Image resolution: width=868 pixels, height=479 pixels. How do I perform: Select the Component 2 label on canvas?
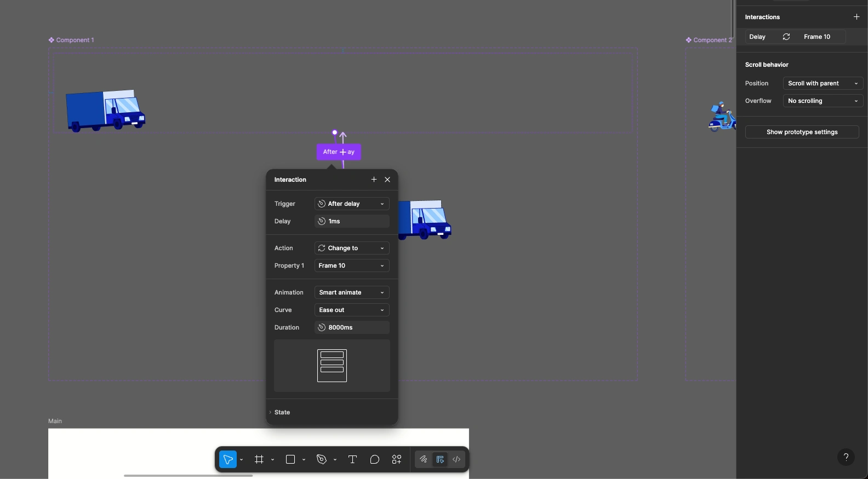coord(709,40)
